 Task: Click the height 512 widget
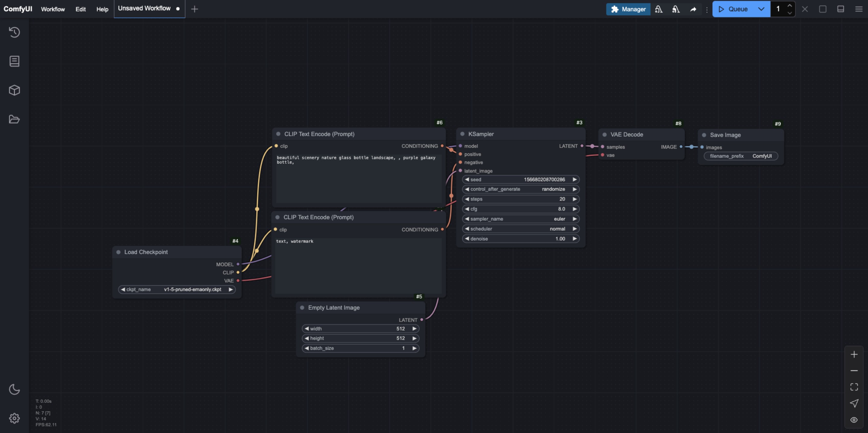pyautogui.click(x=360, y=338)
